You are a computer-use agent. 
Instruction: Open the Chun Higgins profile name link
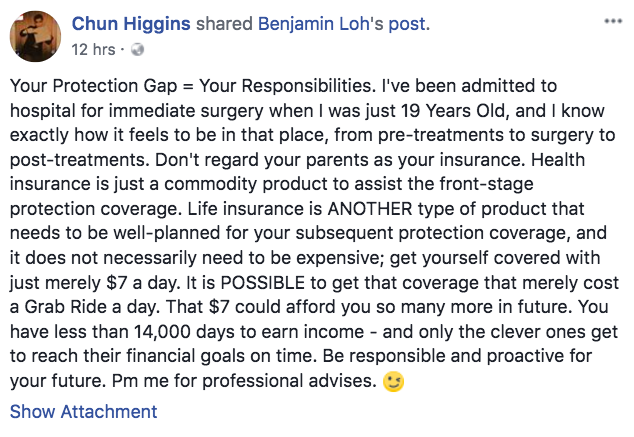tap(131, 23)
